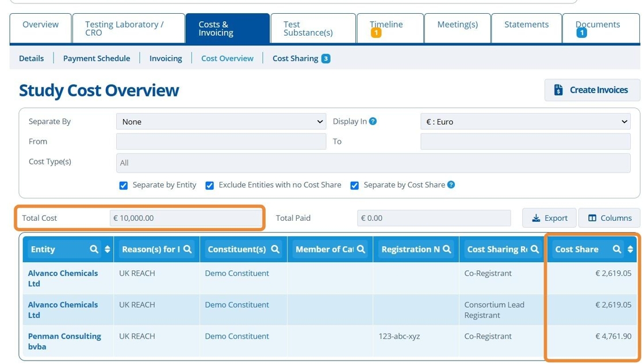
Task: Click the Display In help icon
Action: [373, 121]
